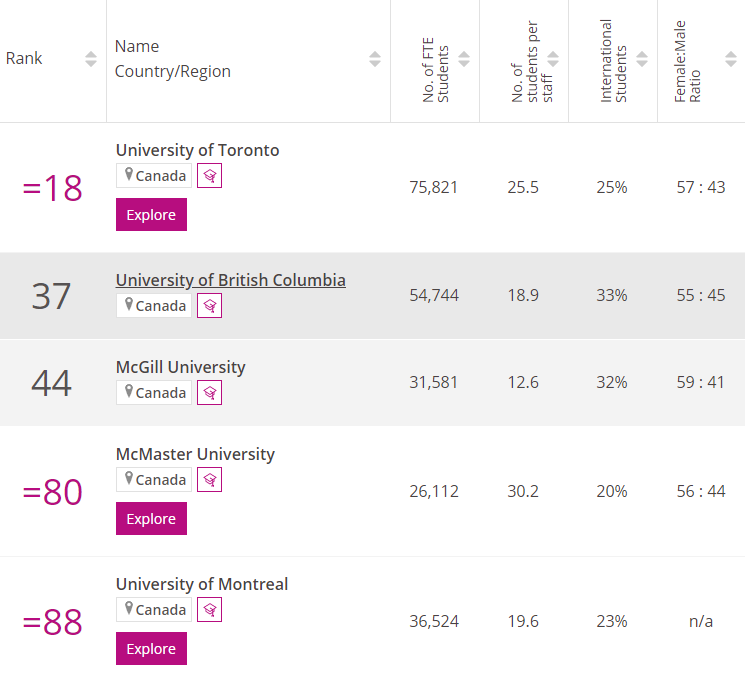Sort by No. of FTE Students arrows
745x681 pixels.
[464, 59]
